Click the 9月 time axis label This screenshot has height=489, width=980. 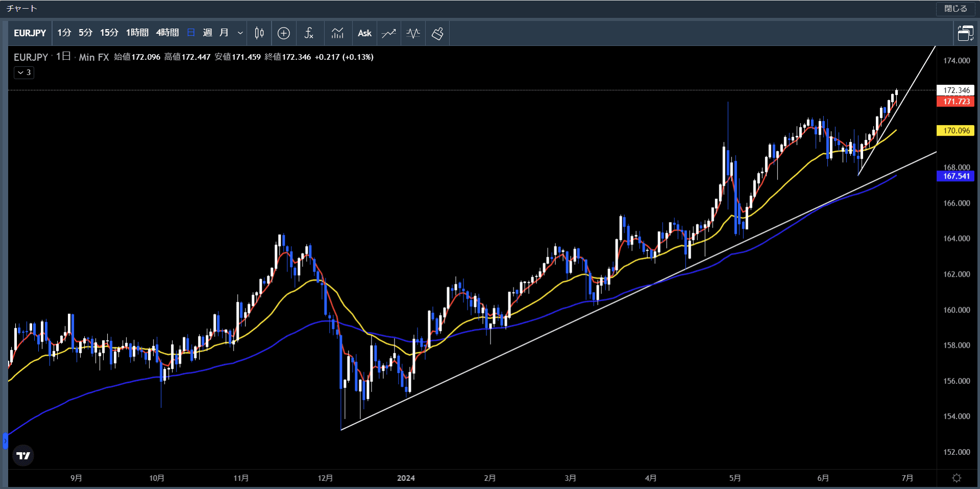76,478
